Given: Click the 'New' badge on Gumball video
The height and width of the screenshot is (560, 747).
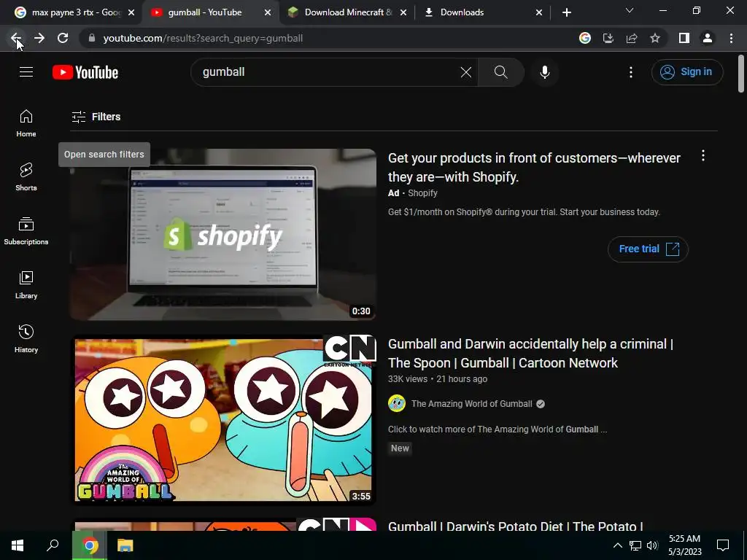Looking at the screenshot, I should (400, 448).
